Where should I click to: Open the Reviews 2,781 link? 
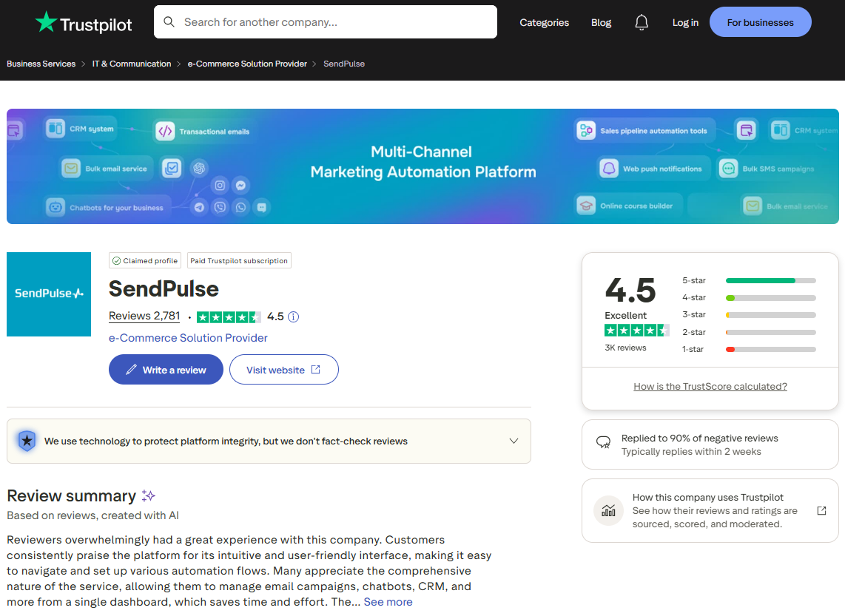(x=144, y=316)
